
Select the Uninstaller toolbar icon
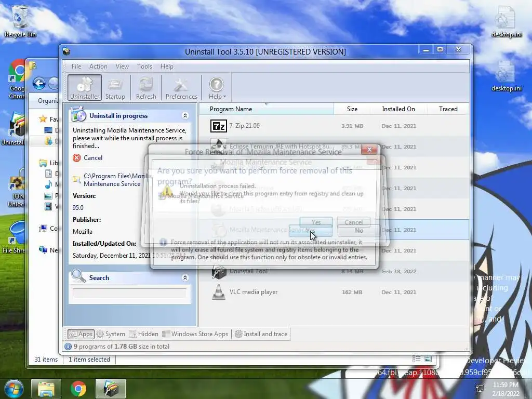85,87
